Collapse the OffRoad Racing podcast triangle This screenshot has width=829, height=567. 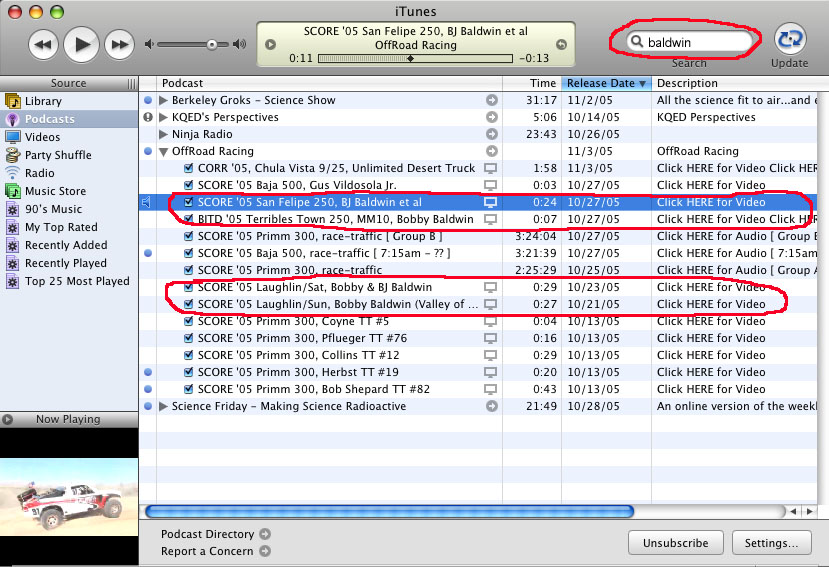pos(163,152)
